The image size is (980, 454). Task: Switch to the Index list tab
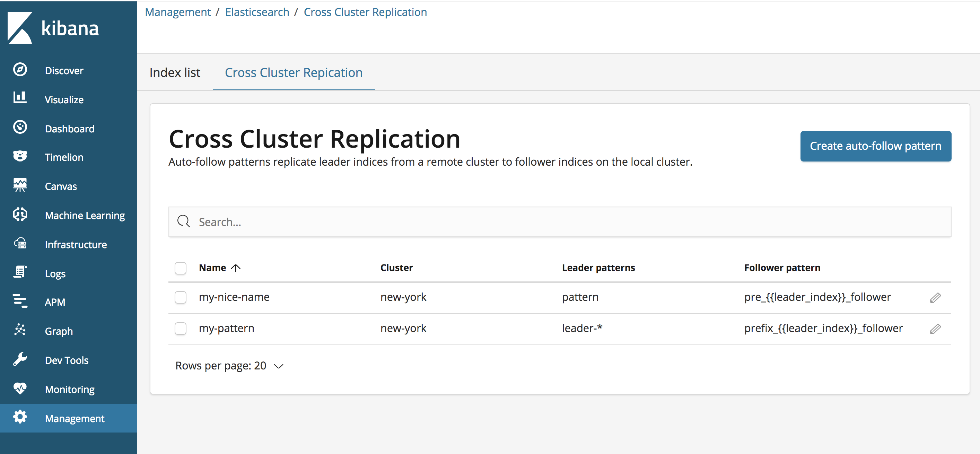coord(175,72)
